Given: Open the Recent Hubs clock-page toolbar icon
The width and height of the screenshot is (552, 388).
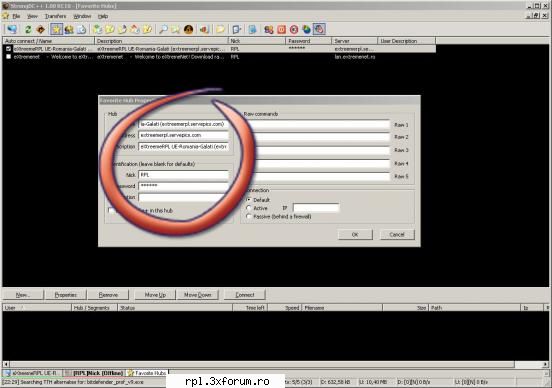Looking at the screenshot, I should 81,29.
